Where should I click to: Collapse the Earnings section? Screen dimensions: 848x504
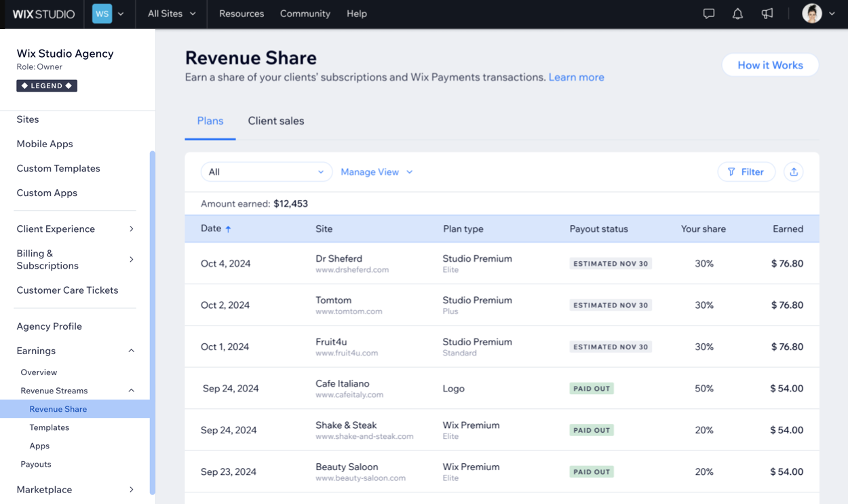pos(132,351)
